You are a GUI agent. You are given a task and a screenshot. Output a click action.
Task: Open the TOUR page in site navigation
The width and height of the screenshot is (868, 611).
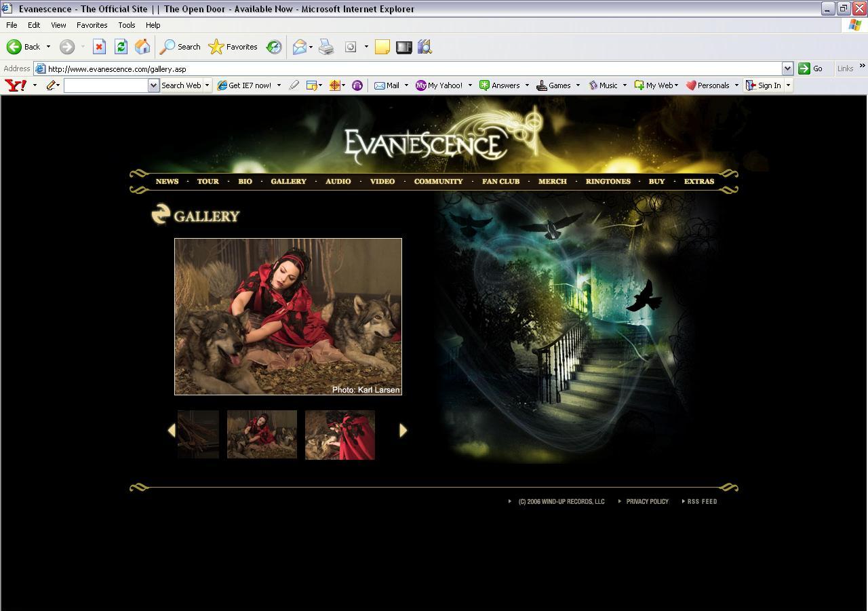208,181
